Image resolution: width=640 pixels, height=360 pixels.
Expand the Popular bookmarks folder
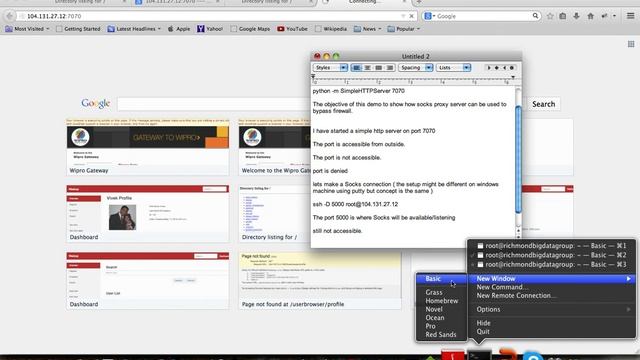pyautogui.click(x=404, y=29)
